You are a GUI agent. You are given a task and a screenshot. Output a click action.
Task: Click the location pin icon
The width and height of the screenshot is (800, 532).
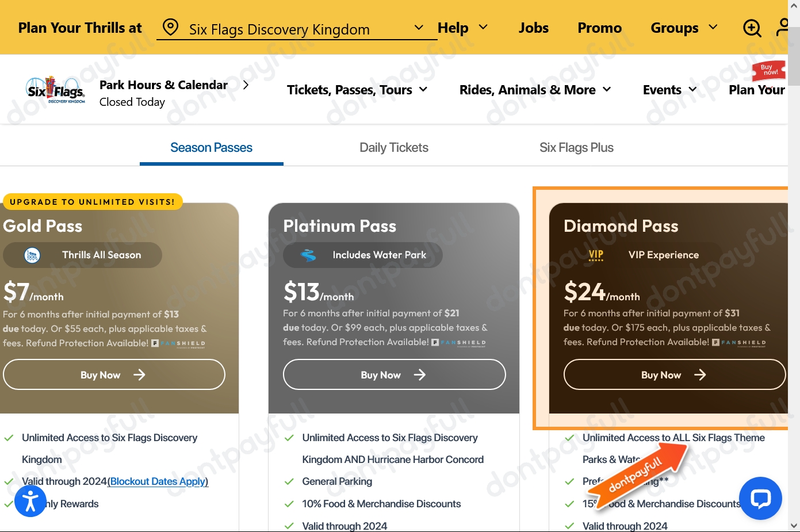170,27
